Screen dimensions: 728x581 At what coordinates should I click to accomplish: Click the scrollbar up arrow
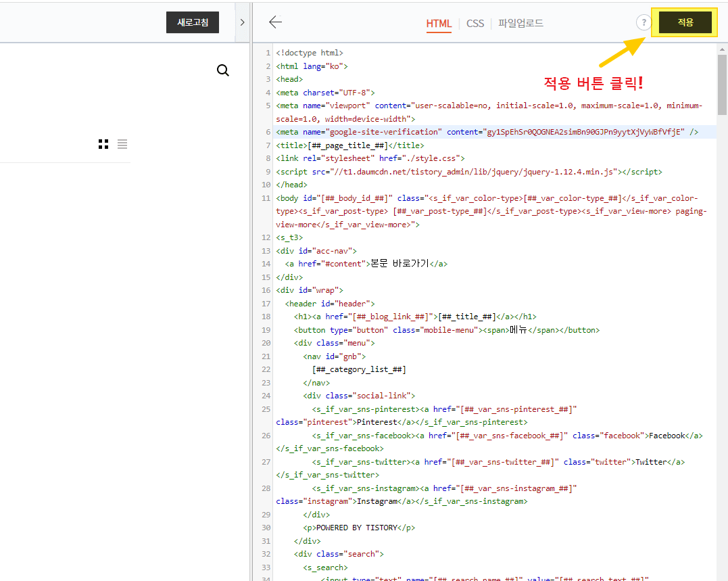(722, 49)
